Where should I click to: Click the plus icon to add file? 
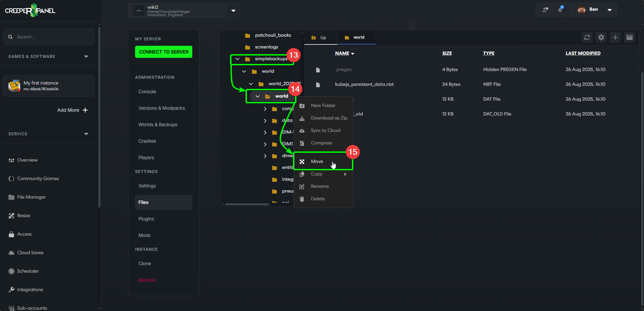(615, 37)
